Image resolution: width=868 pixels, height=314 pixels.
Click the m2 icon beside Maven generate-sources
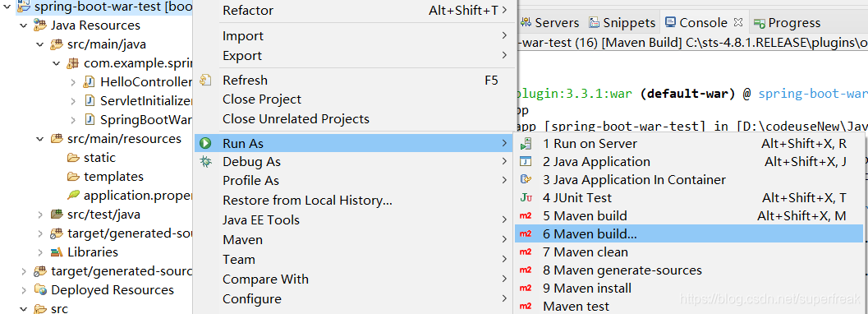coord(526,270)
